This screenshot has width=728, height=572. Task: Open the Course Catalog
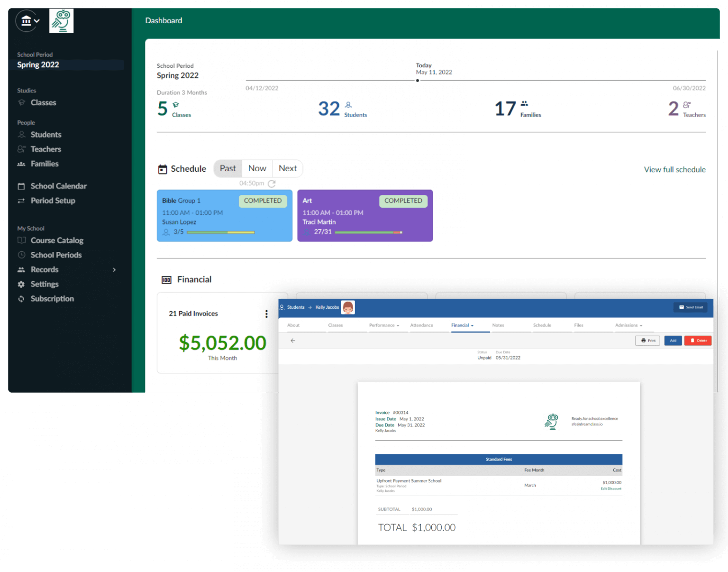click(56, 240)
